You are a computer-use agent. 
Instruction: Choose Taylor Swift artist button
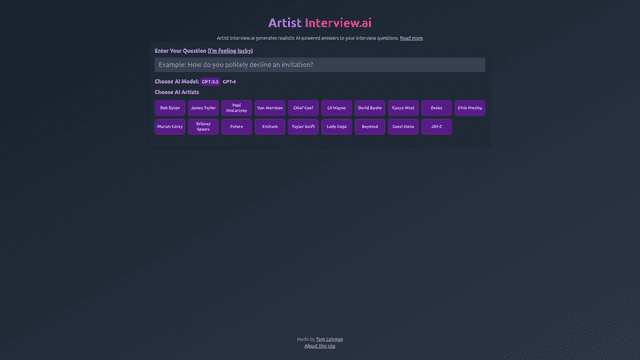[303, 127]
